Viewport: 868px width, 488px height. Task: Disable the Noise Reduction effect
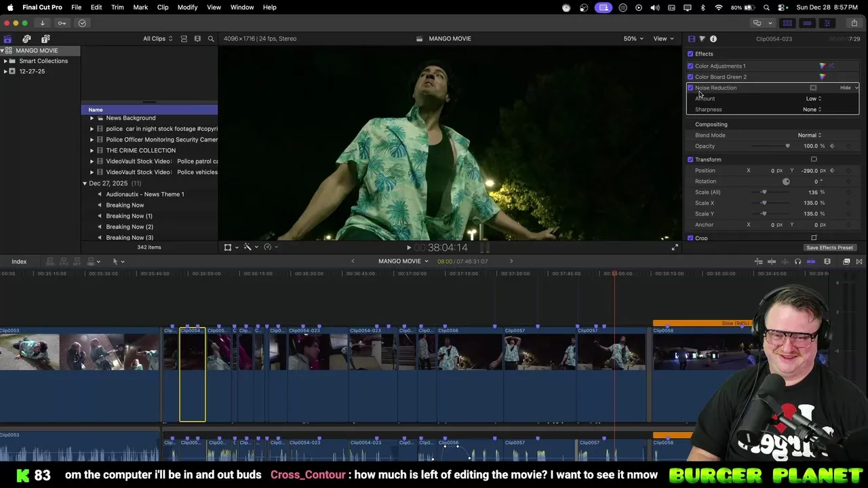690,87
